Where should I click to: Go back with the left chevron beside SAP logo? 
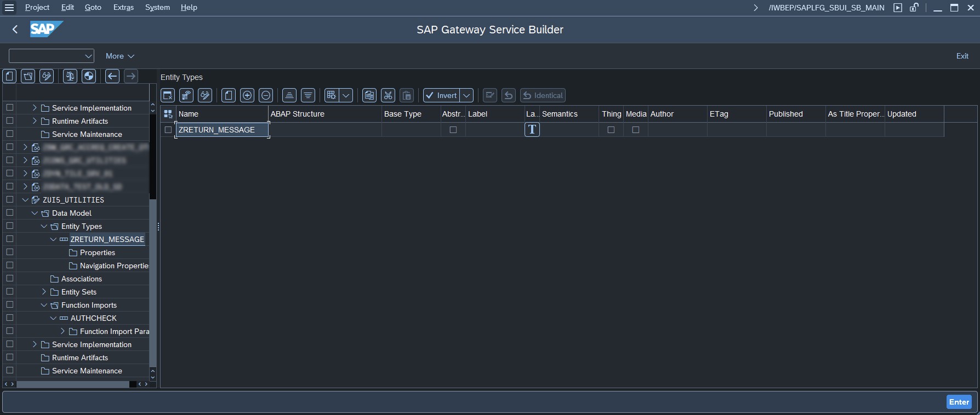tap(15, 30)
